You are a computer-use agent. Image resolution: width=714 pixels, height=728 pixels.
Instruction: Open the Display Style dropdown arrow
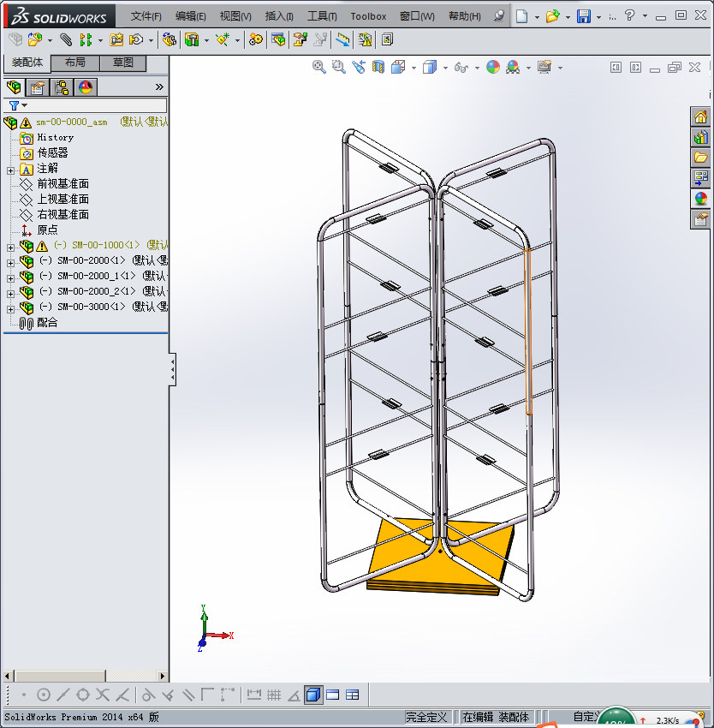click(445, 68)
